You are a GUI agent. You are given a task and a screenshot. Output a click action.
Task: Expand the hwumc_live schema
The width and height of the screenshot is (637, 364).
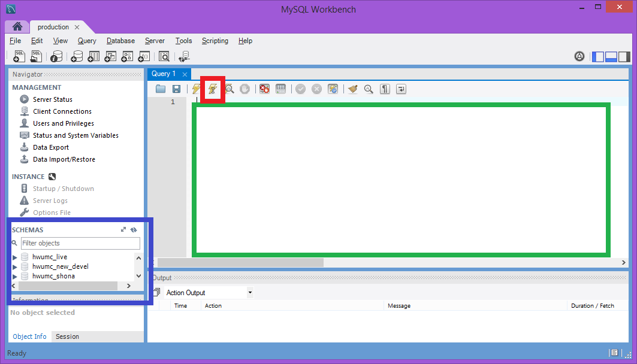(14, 257)
